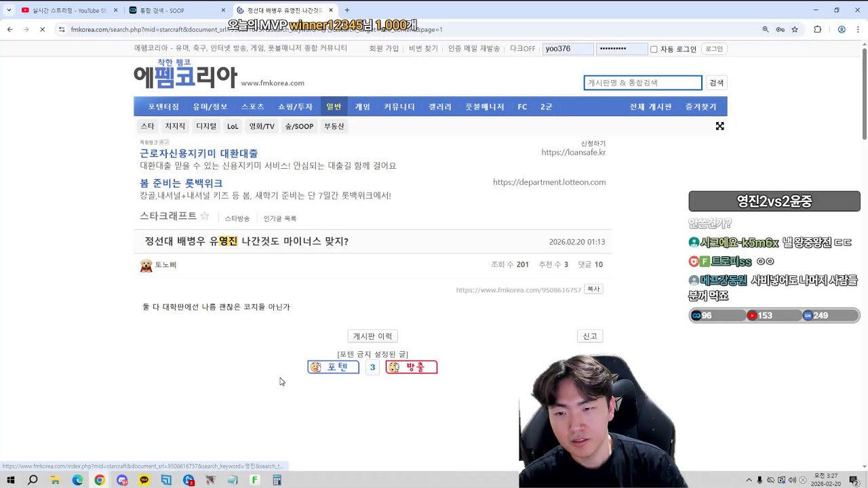Viewport: 868px width, 488px height.
Task: Open 쇼핑/투자 menu
Action: click(x=295, y=106)
